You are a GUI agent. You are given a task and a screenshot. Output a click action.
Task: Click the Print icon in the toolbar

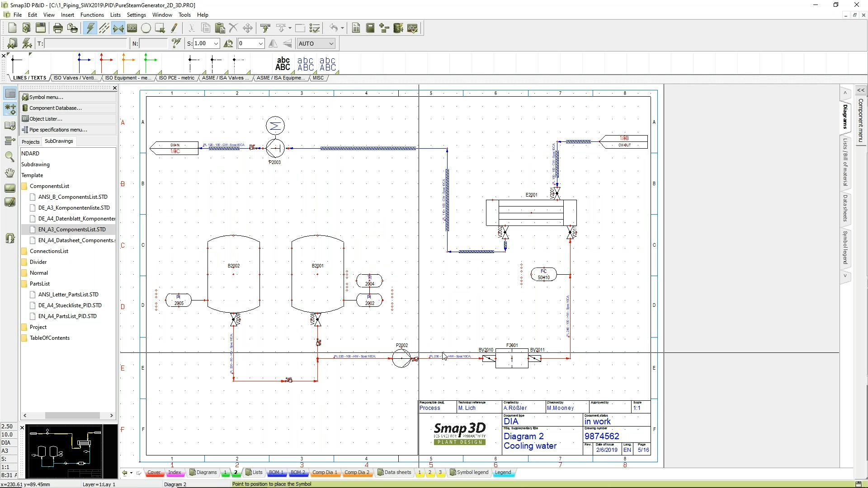57,28
